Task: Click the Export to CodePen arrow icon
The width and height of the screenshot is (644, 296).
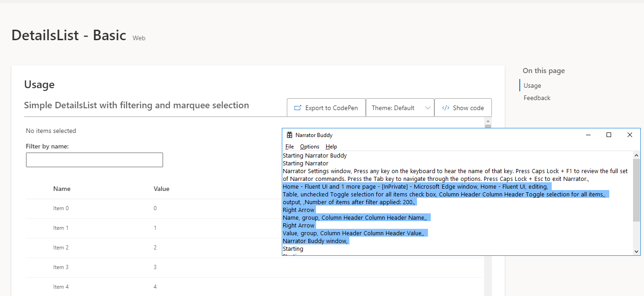Action: pos(297,107)
